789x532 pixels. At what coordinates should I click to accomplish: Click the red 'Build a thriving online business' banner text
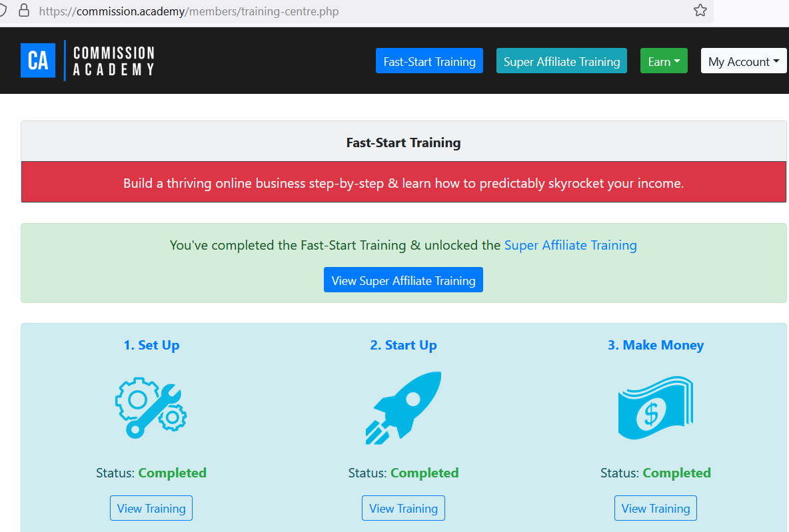pyautogui.click(x=404, y=183)
